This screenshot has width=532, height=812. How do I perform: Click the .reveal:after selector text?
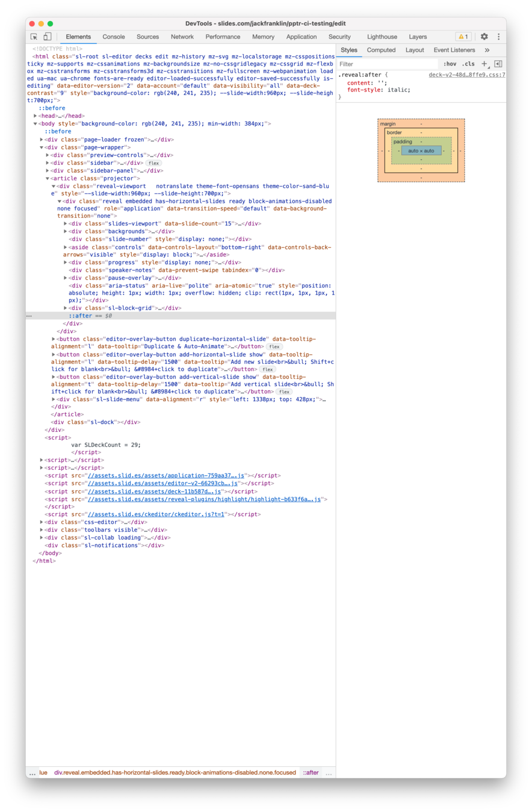point(360,75)
